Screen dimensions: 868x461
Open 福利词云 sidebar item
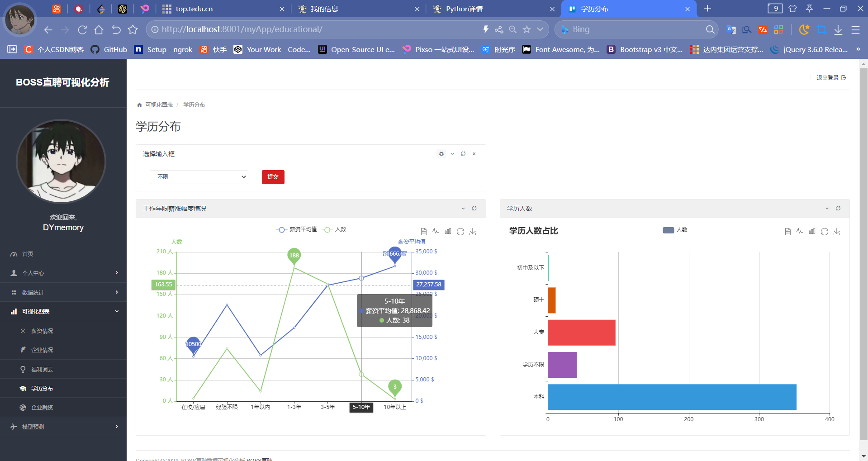click(x=63, y=370)
